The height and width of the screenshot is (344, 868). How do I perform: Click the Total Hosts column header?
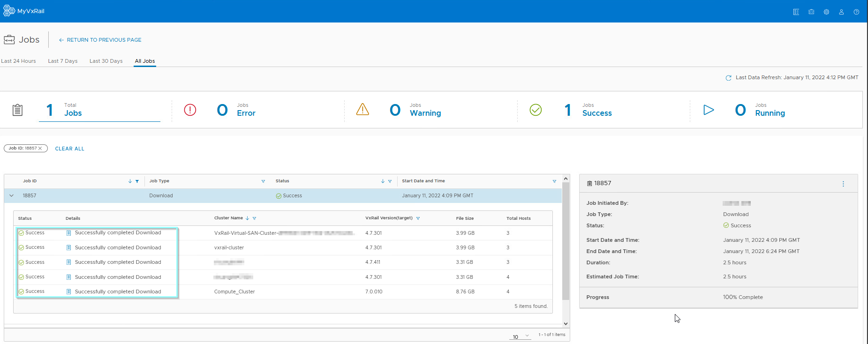click(519, 218)
